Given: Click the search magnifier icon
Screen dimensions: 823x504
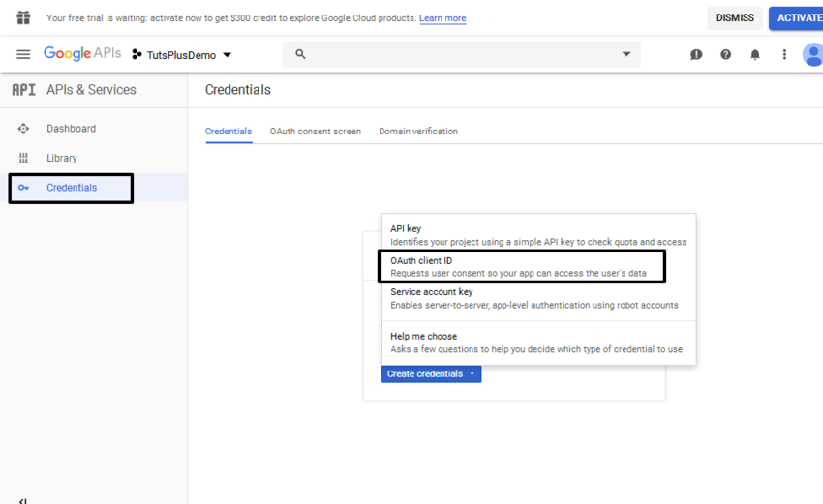Looking at the screenshot, I should pos(300,55).
